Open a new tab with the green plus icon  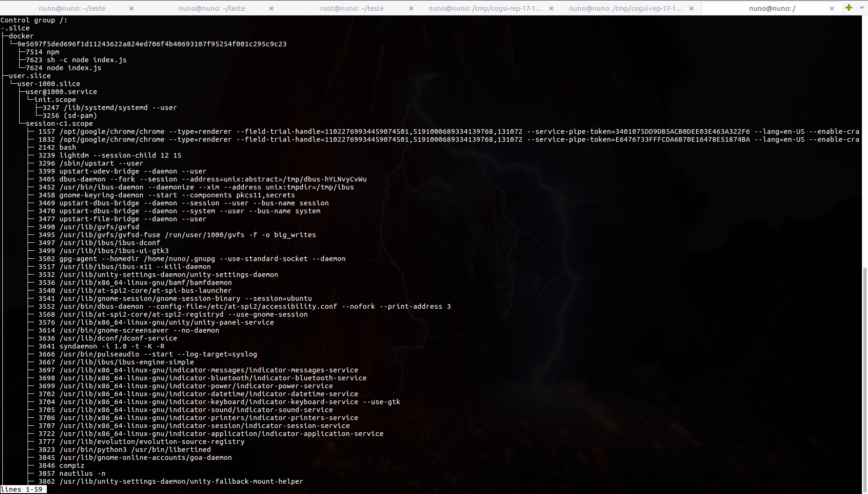(849, 7)
